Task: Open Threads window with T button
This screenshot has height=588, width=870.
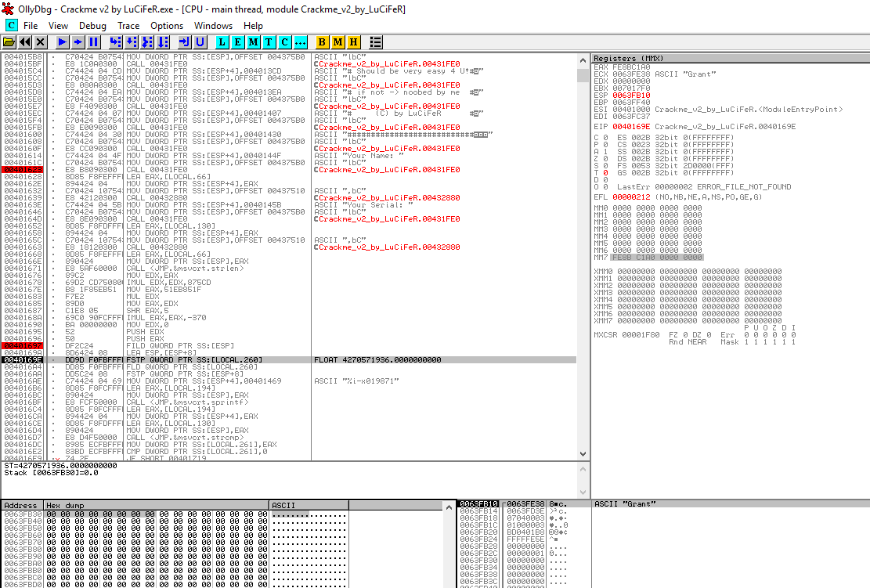Action: [269, 42]
